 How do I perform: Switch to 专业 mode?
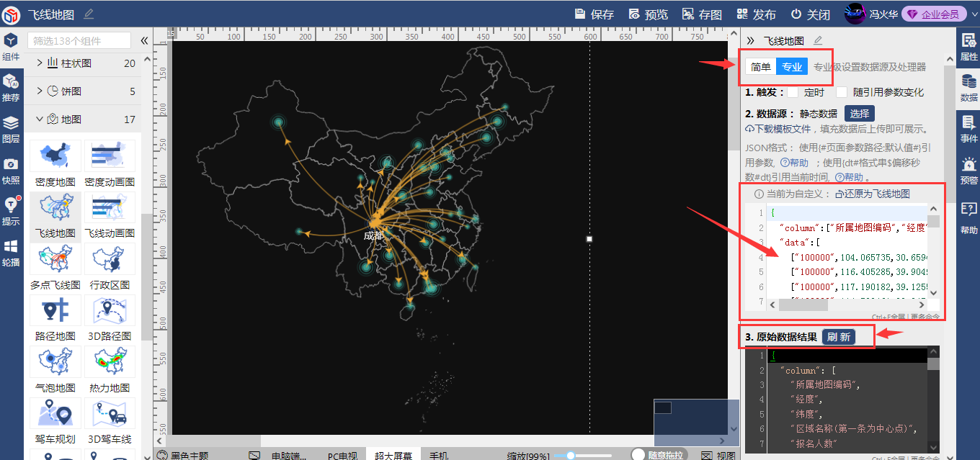pyautogui.click(x=792, y=67)
